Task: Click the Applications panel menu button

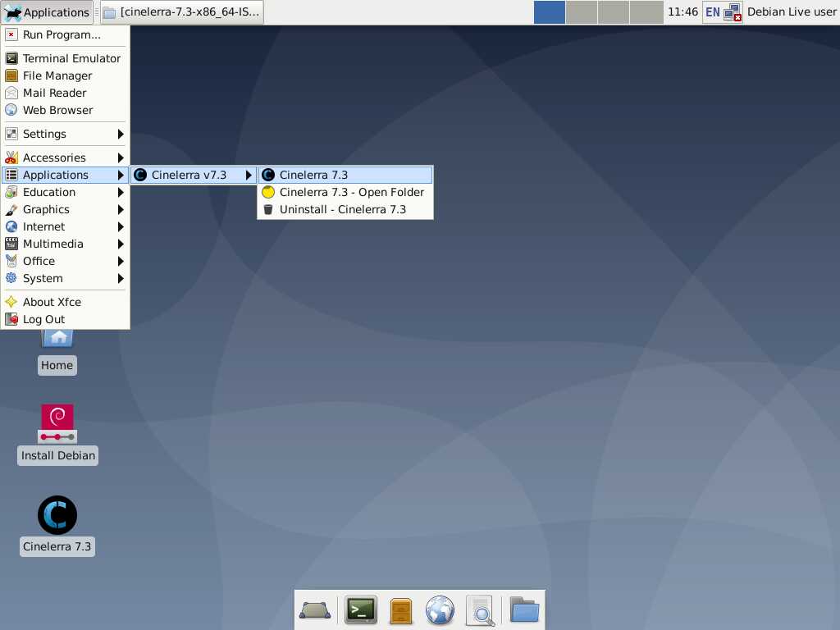Action: pos(47,11)
